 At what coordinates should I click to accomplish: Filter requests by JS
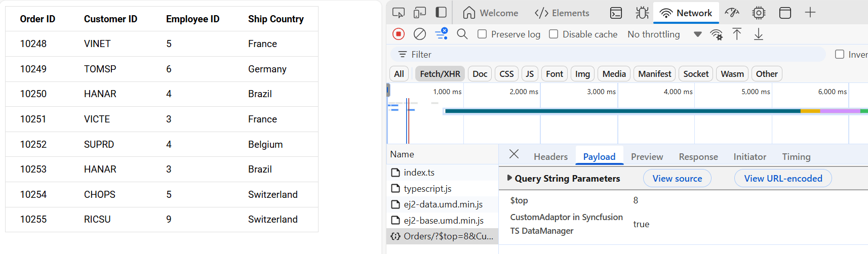pos(530,74)
